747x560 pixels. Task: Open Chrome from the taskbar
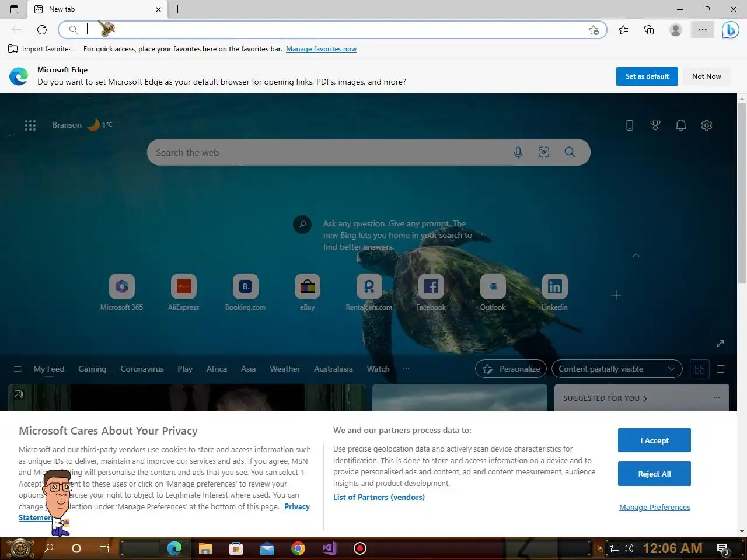point(298,548)
